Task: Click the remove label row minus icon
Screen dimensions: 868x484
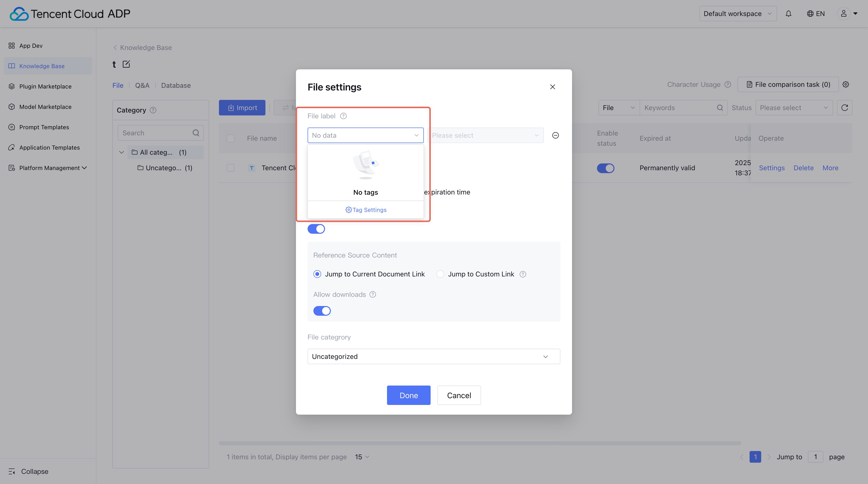Action: pyautogui.click(x=555, y=135)
